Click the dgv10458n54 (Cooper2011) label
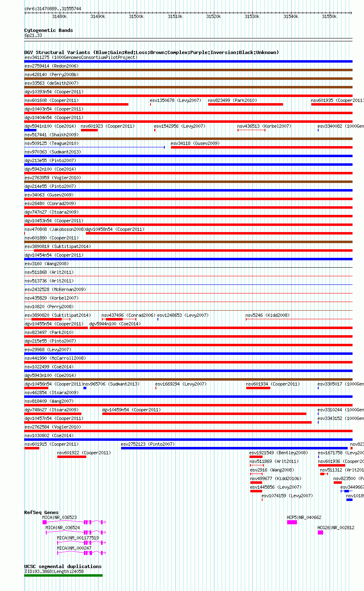364x591 pixels. coord(115,229)
